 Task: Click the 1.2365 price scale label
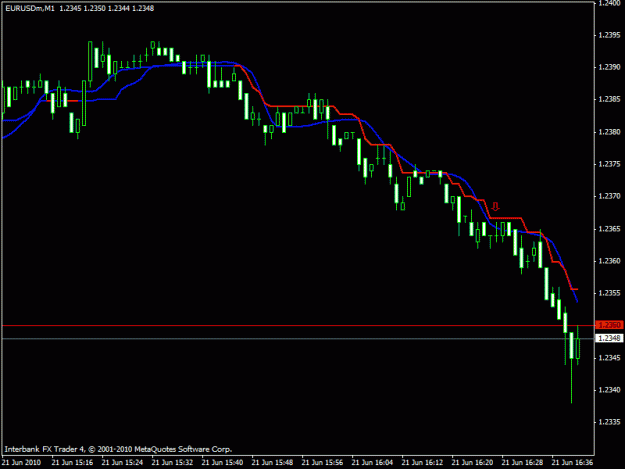(609, 229)
